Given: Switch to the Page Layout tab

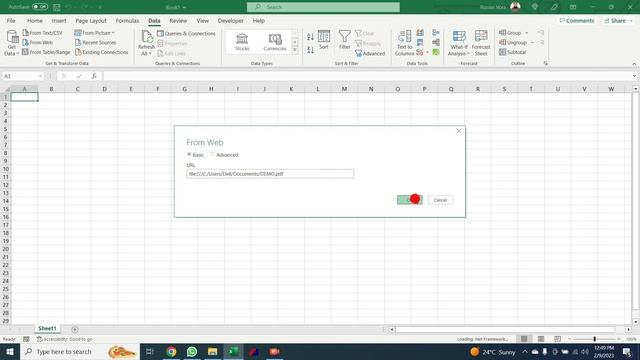Looking at the screenshot, I should (91, 20).
